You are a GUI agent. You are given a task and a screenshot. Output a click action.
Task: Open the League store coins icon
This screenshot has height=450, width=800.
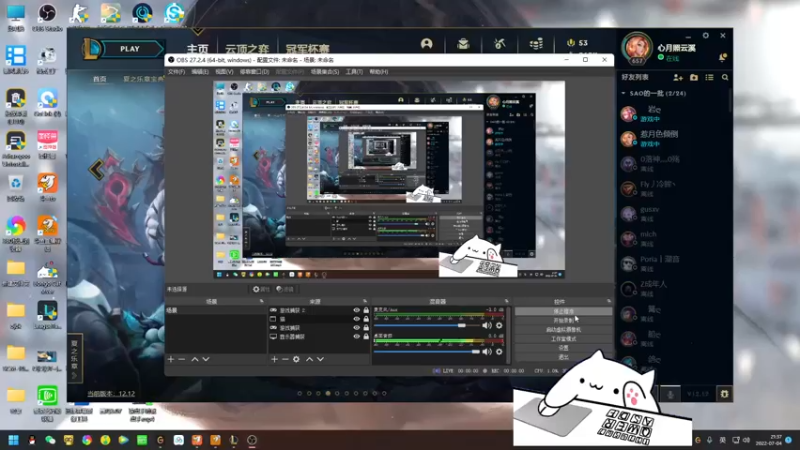[x=536, y=44]
